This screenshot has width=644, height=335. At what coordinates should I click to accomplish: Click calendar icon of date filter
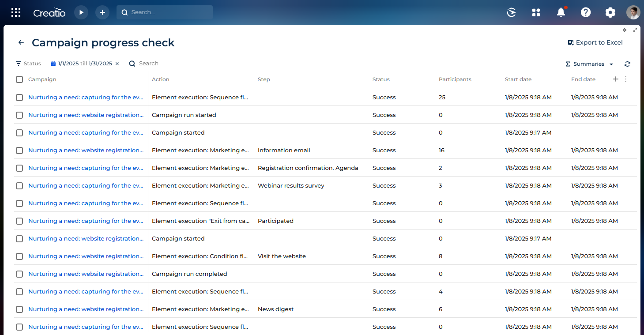(x=53, y=64)
